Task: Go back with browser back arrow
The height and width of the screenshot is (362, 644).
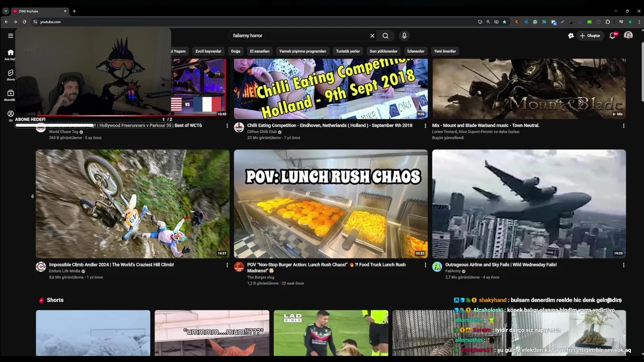Action: point(6,22)
